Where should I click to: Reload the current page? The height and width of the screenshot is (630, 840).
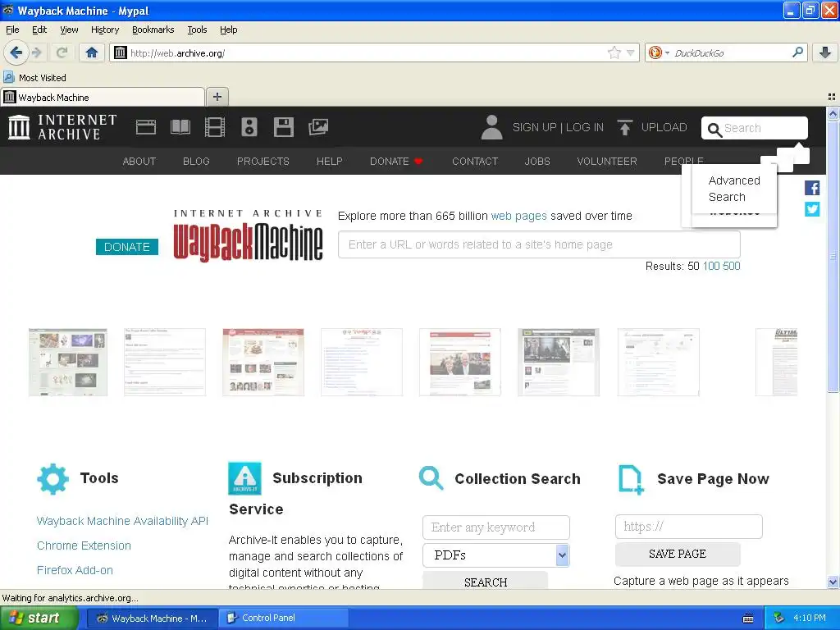coord(62,52)
